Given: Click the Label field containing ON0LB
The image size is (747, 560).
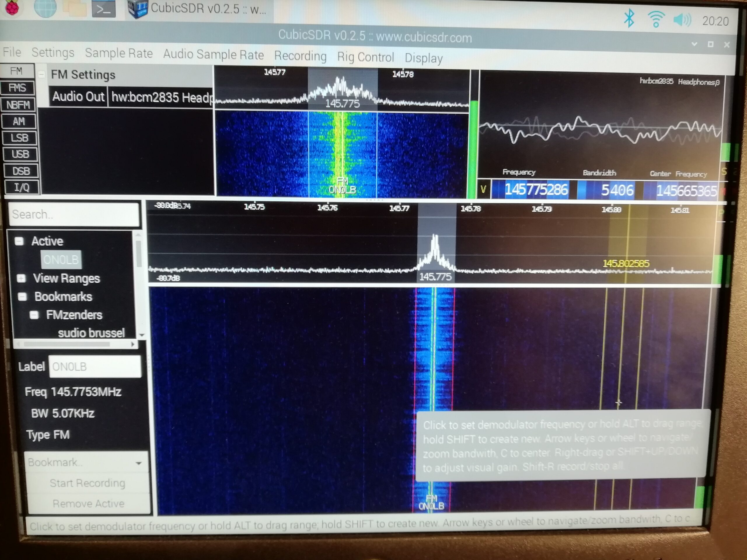Looking at the screenshot, I should (x=95, y=367).
